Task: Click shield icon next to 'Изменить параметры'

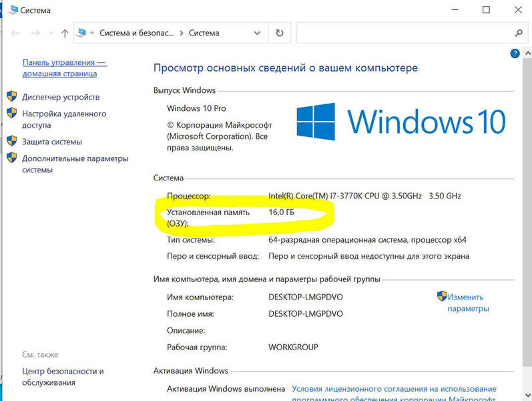Action: [x=442, y=296]
